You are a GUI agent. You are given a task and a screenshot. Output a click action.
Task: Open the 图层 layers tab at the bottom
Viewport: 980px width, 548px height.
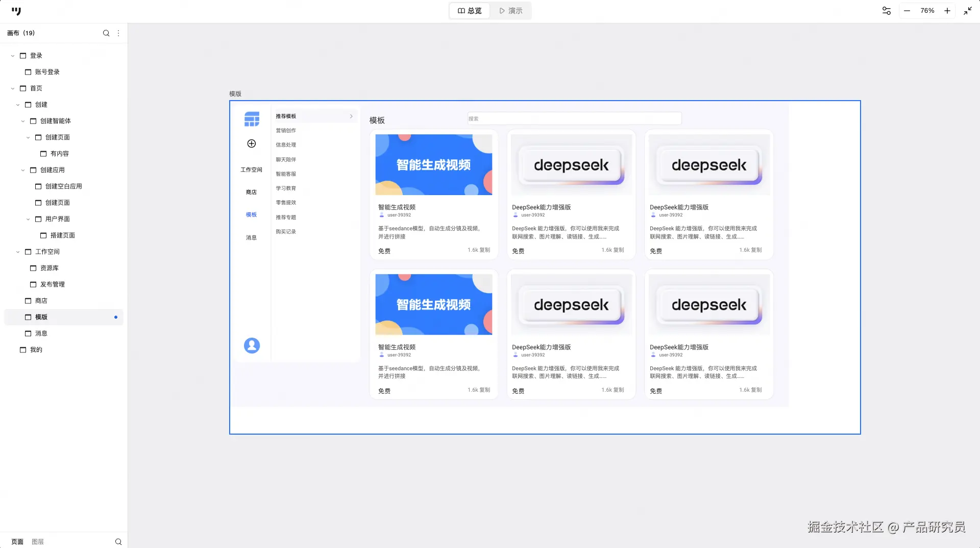click(38, 542)
